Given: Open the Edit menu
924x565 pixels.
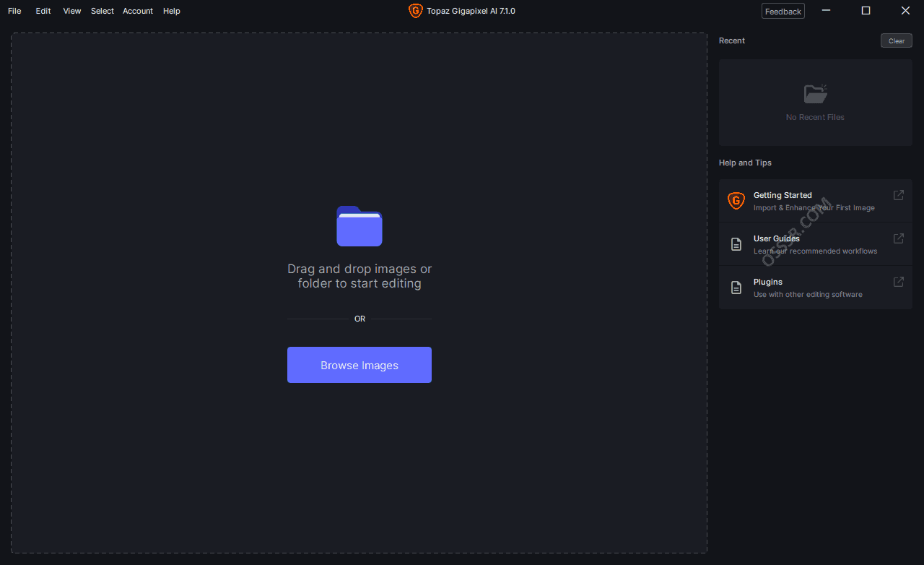Looking at the screenshot, I should [x=43, y=11].
